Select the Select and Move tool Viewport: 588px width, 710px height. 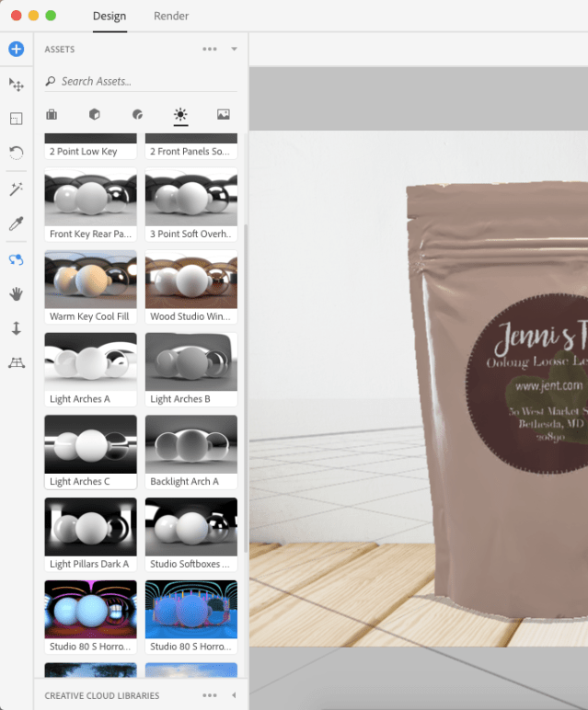[x=16, y=85]
